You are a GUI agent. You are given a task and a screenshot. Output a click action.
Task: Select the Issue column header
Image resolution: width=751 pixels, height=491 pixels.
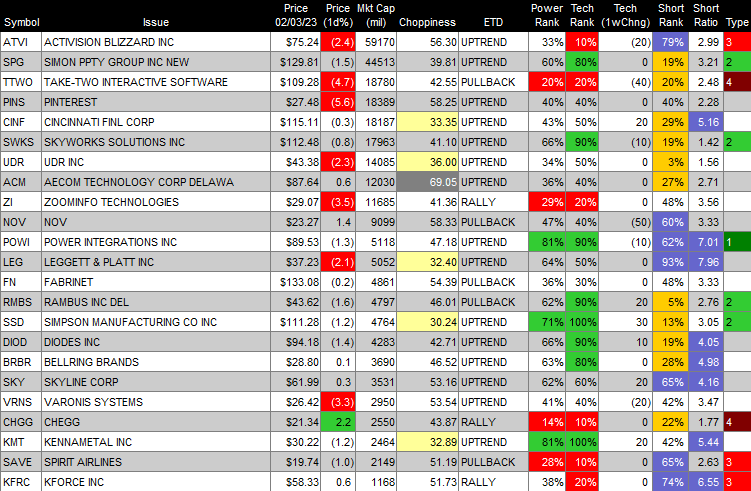pyautogui.click(x=156, y=22)
